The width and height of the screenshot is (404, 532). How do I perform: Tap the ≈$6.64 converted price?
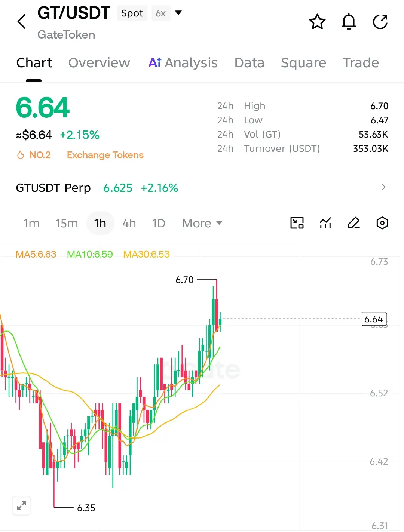point(34,135)
